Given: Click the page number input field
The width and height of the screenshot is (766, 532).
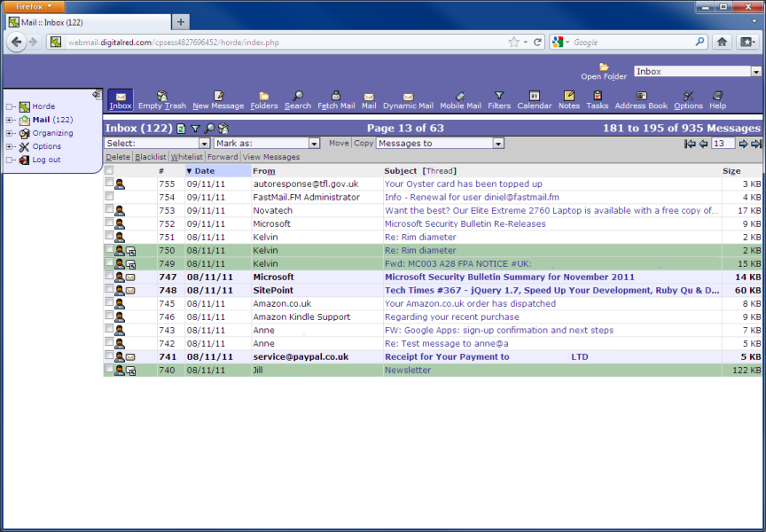Looking at the screenshot, I should 723,143.
